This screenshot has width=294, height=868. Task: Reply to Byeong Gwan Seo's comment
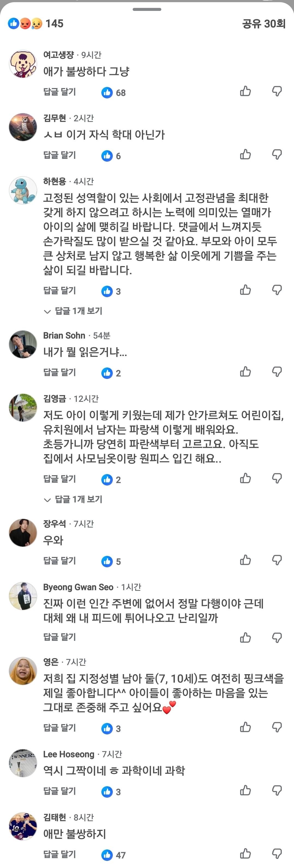[60, 637]
